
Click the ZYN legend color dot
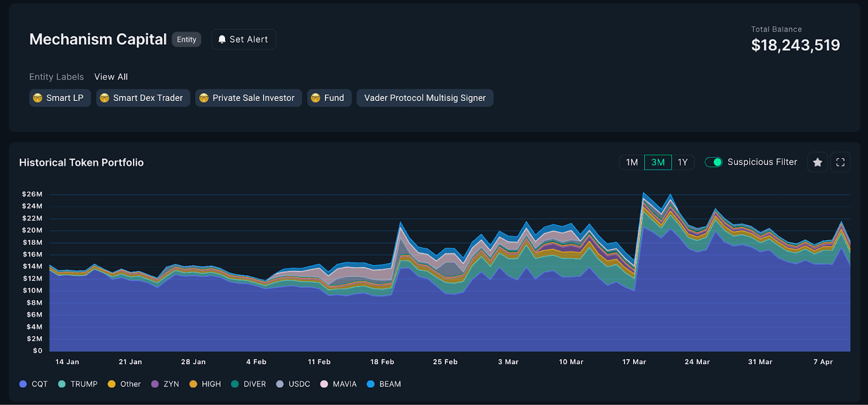[155, 384]
